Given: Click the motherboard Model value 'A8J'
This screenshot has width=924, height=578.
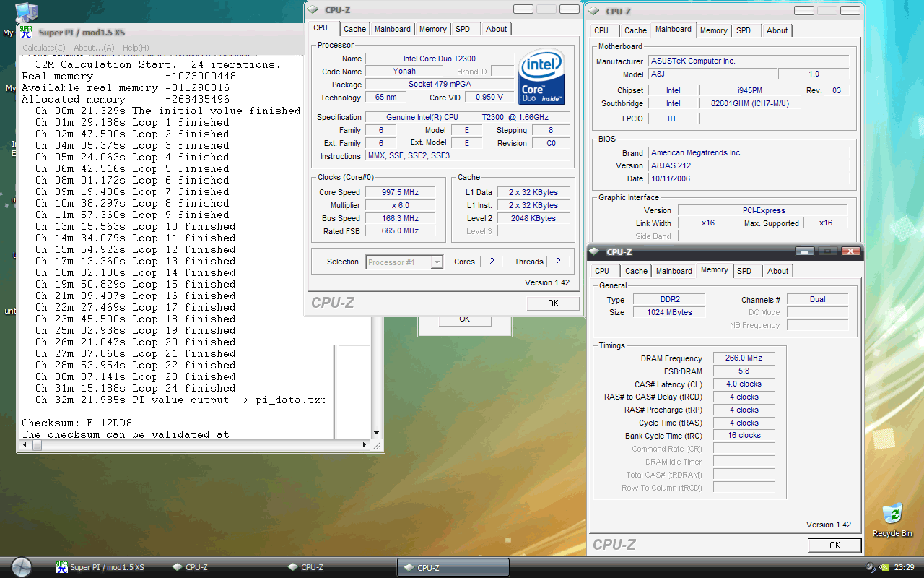Looking at the screenshot, I should coord(711,74).
